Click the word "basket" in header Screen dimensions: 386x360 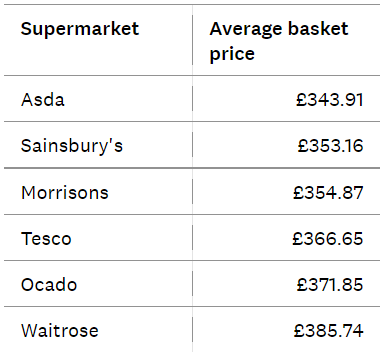tap(318, 29)
